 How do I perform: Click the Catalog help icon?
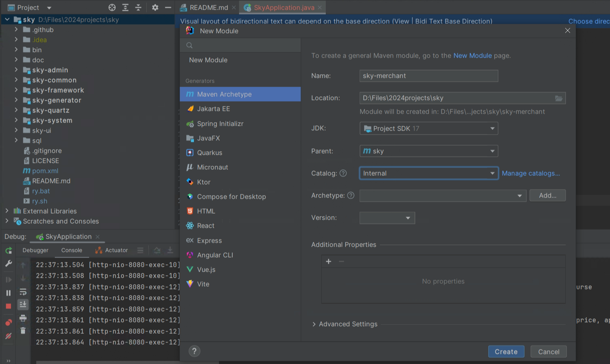pyautogui.click(x=343, y=173)
